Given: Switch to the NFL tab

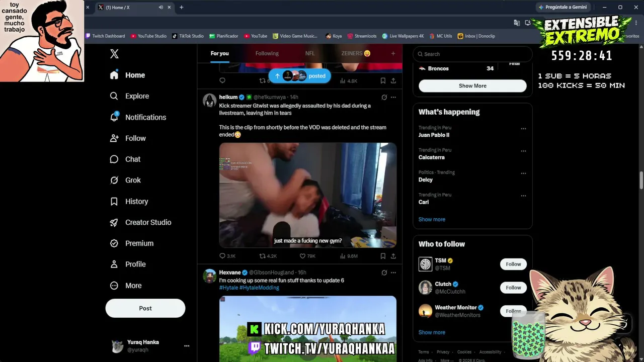Looking at the screenshot, I should pyautogui.click(x=310, y=53).
